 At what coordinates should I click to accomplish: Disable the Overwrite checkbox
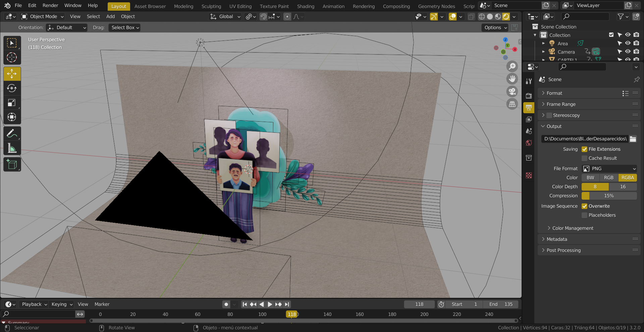(x=585, y=206)
